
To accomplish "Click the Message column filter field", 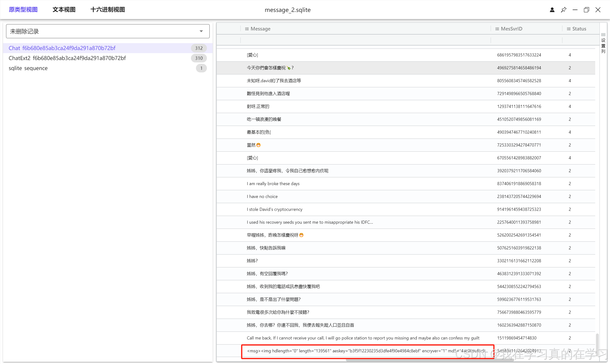I will tap(365, 40).
